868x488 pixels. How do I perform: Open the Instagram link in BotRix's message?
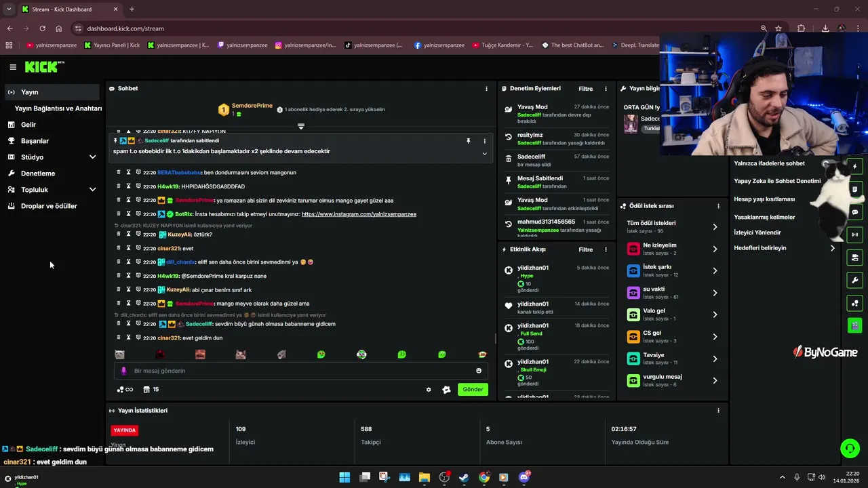tap(359, 214)
